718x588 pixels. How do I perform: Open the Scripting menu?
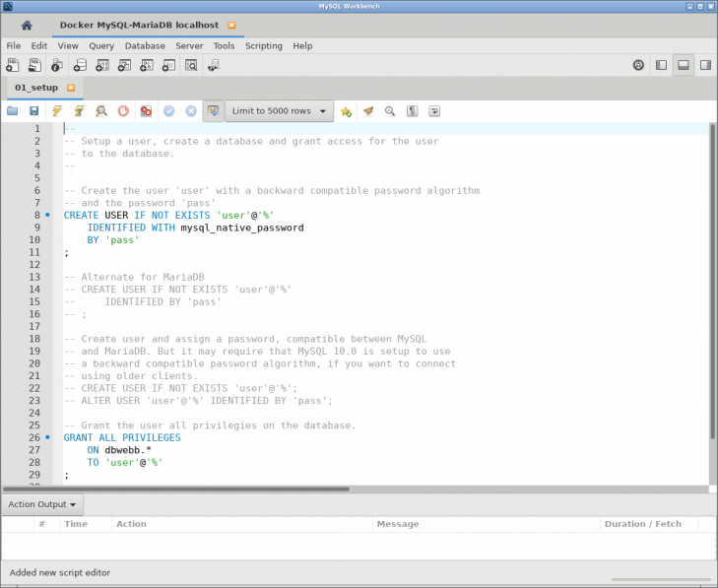click(x=264, y=45)
